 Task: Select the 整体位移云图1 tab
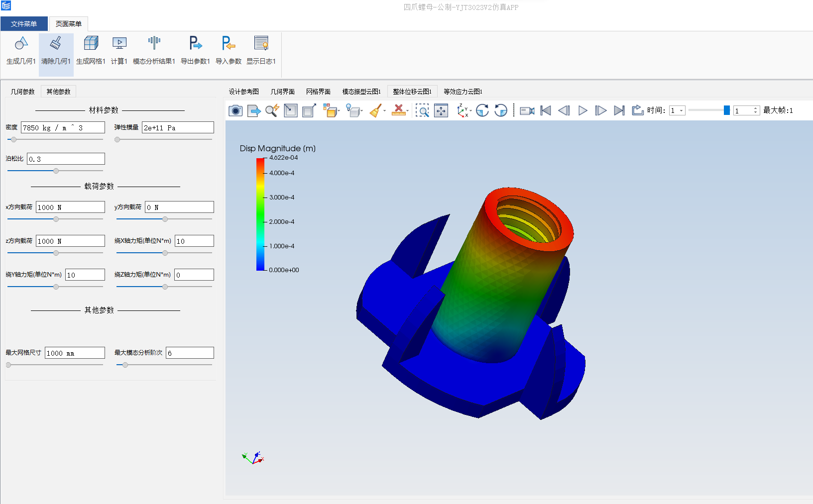coord(412,92)
